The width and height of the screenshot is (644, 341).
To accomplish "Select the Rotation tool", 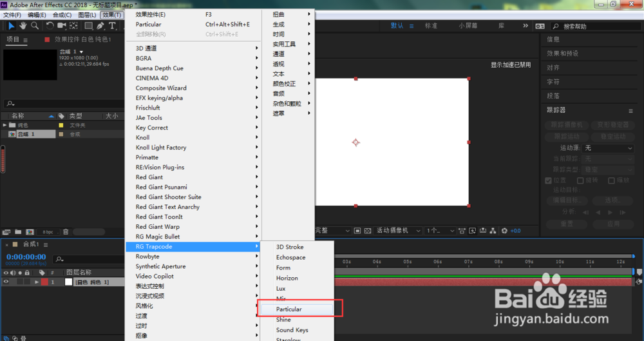I will click(50, 26).
